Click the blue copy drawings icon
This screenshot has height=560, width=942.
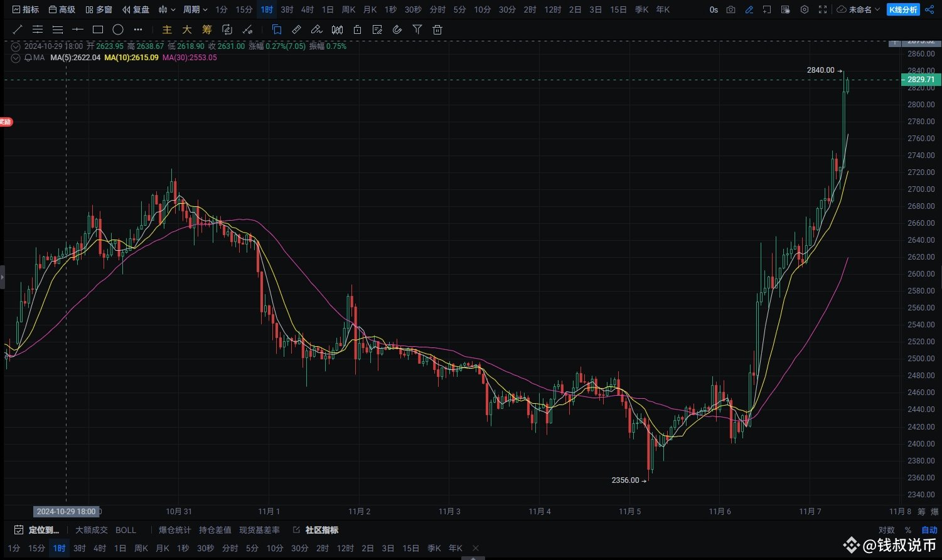(x=277, y=29)
